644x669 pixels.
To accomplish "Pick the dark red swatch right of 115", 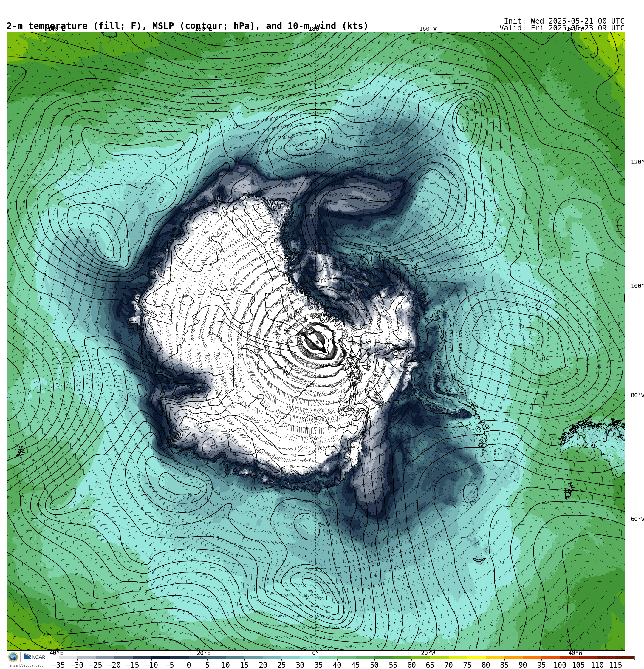I will click(625, 657).
